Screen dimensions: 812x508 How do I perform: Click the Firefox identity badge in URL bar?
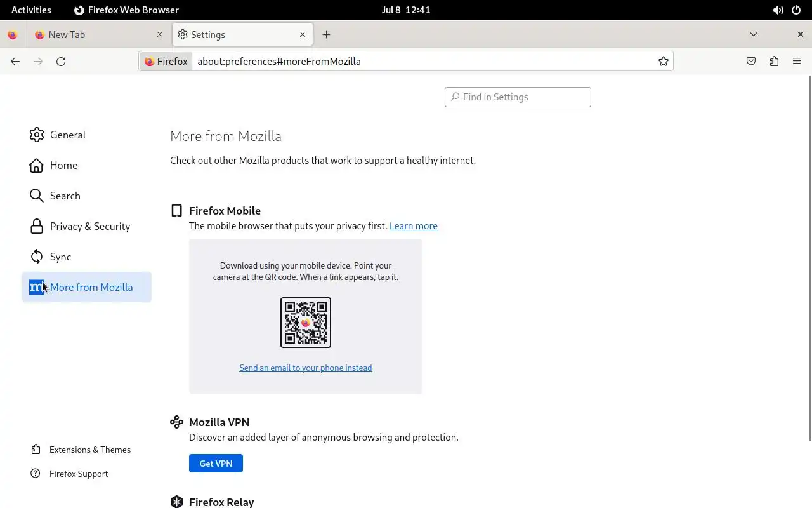pos(166,61)
